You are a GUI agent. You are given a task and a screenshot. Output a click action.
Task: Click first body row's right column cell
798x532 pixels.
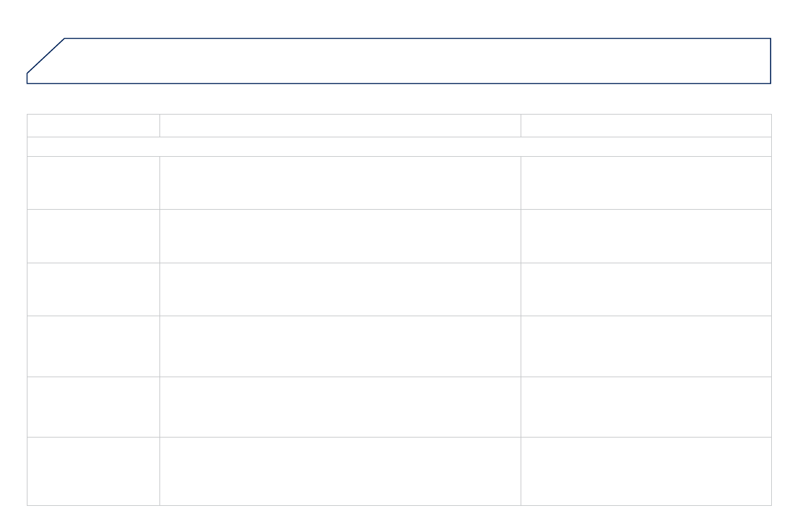tap(645, 183)
